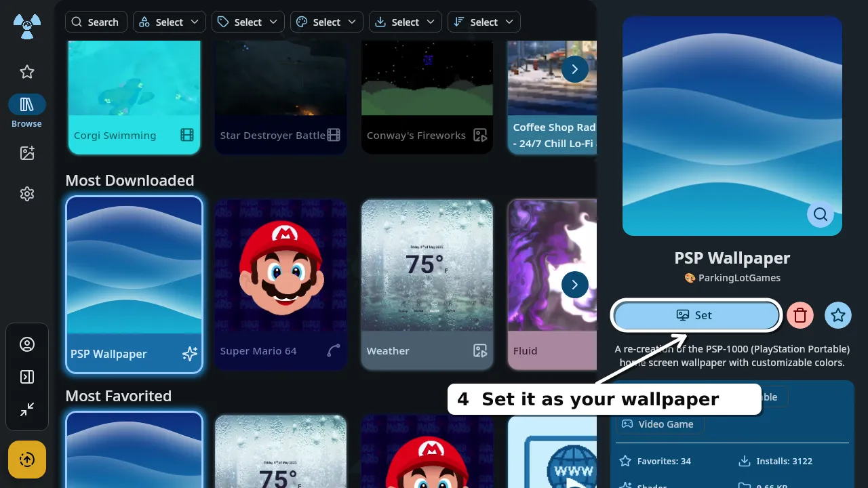Click the curve icon on Super Mario 64

(x=334, y=350)
